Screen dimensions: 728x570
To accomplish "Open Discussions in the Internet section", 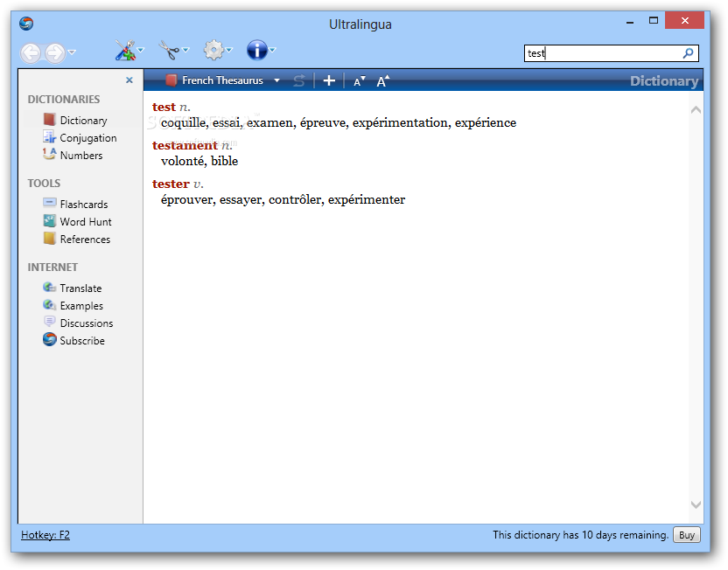I will coord(78,323).
